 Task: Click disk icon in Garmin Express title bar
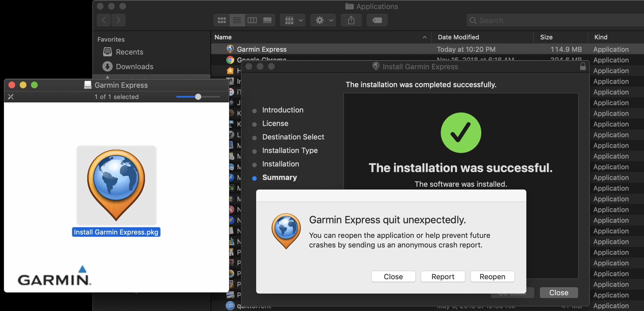click(x=87, y=85)
